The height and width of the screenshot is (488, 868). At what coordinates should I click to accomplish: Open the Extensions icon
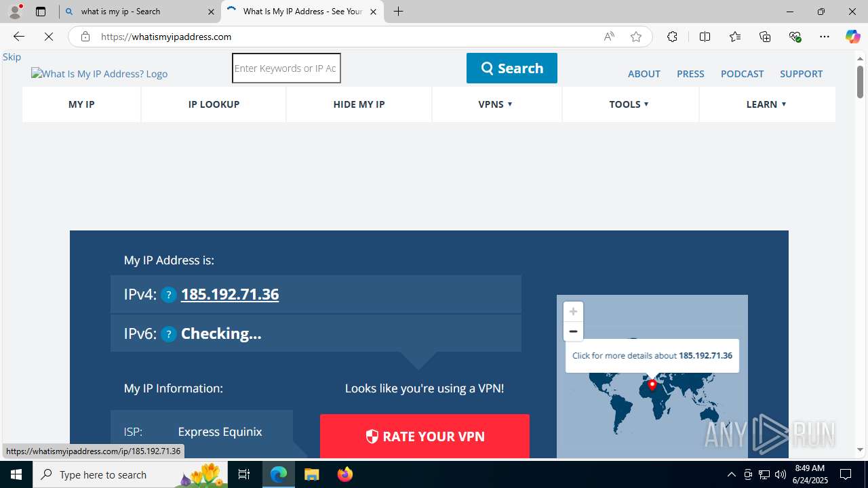[x=672, y=37]
